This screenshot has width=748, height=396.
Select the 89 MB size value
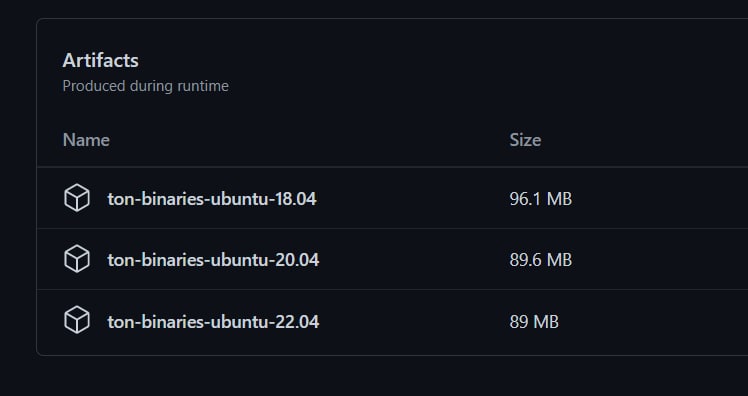point(534,322)
